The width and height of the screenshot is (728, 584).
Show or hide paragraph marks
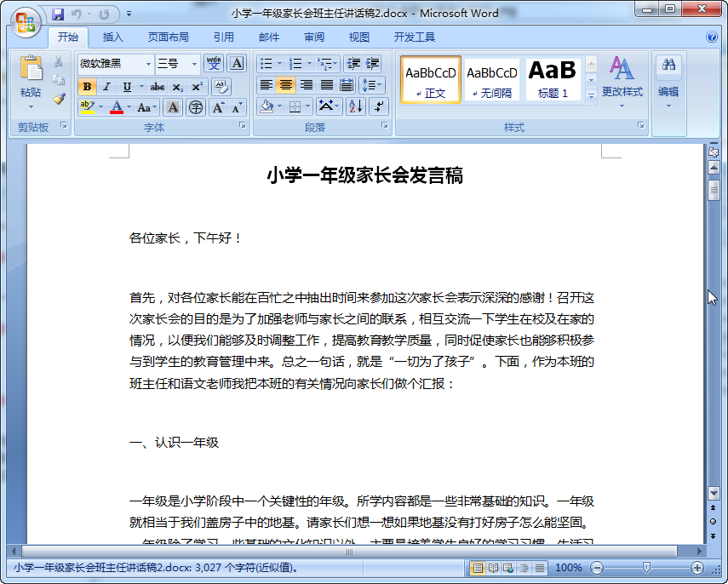379,106
